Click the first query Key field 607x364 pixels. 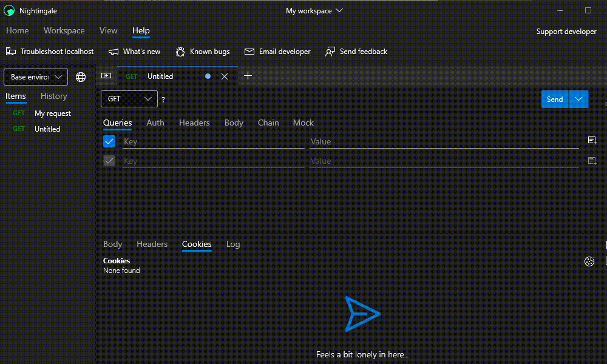pos(213,141)
